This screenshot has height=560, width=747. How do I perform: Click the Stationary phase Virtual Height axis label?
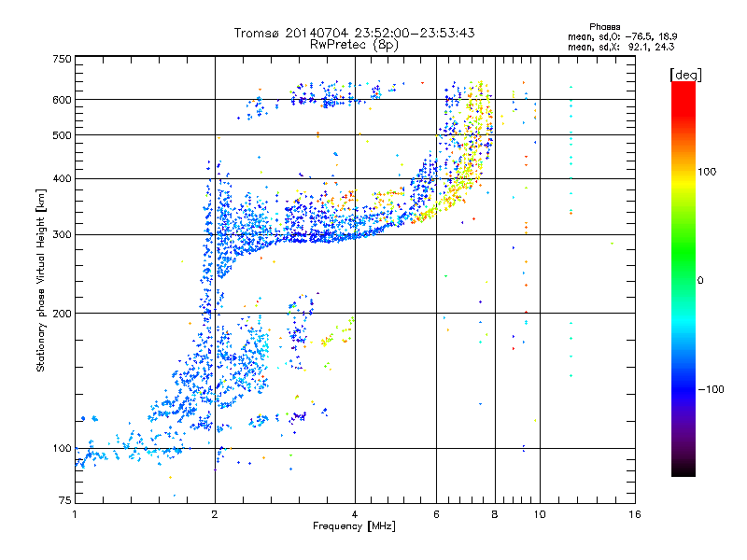pyautogui.click(x=40, y=282)
